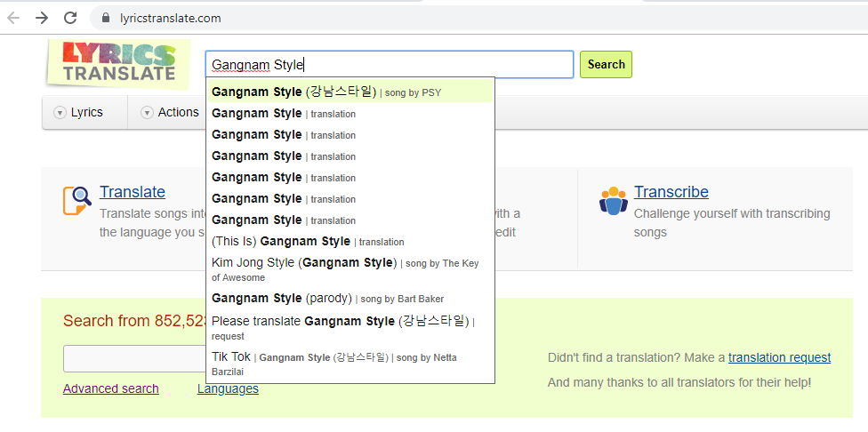
Task: Go back using the browser back arrow
Action: [x=13, y=18]
